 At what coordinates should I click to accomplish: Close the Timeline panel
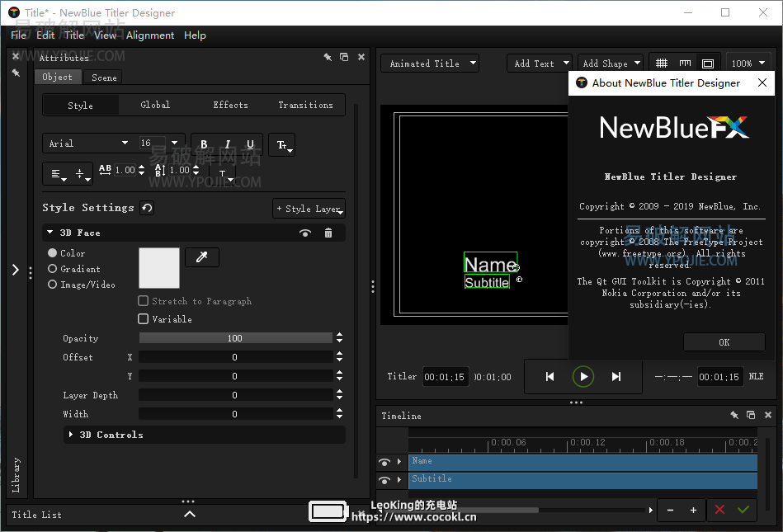pyautogui.click(x=768, y=415)
